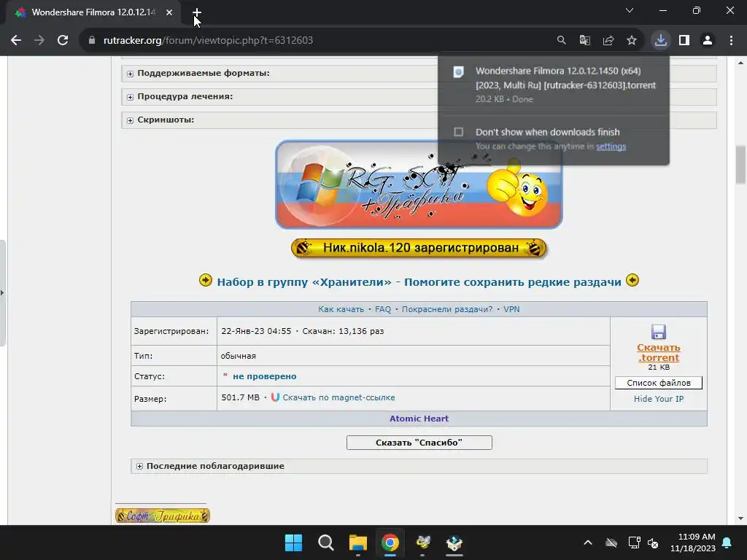Viewport: 747px width, 560px height.
Task: Click the scrollbar up arrow
Action: click(740, 63)
